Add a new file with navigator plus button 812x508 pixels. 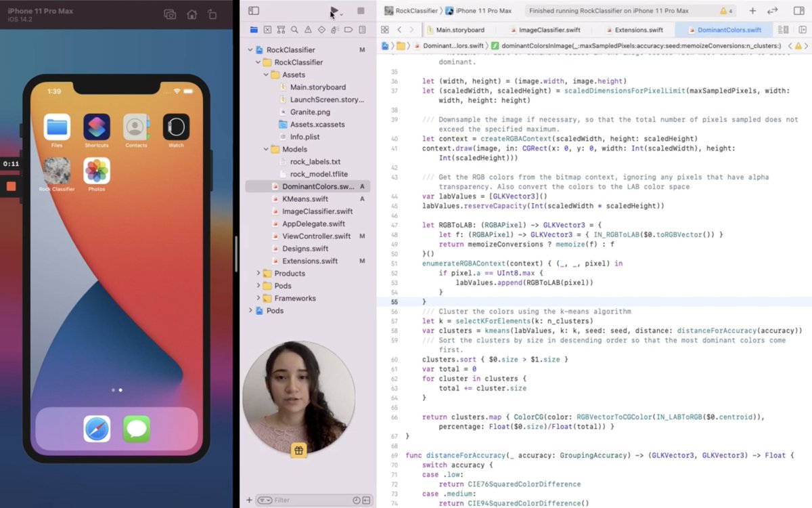click(249, 500)
